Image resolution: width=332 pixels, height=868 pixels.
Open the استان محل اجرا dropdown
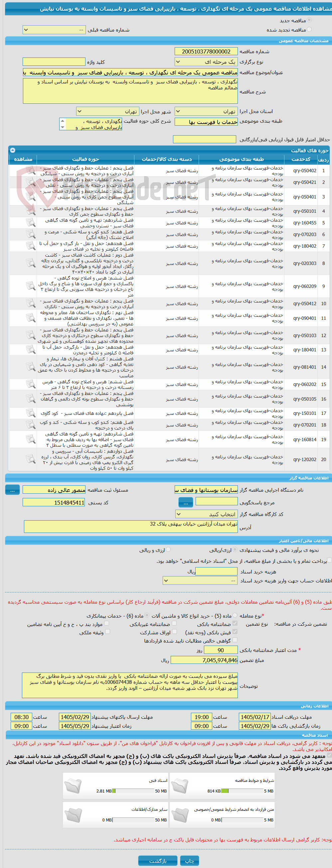tap(206, 111)
